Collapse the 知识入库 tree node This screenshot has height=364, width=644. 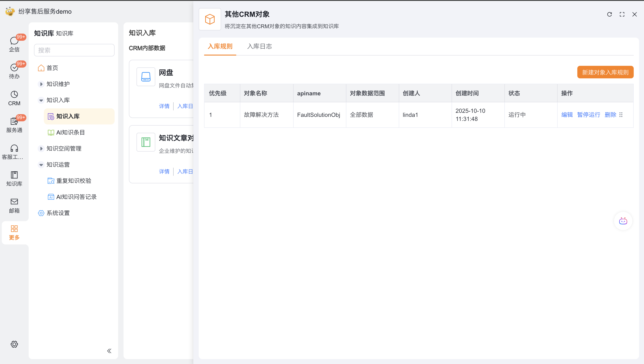41,100
